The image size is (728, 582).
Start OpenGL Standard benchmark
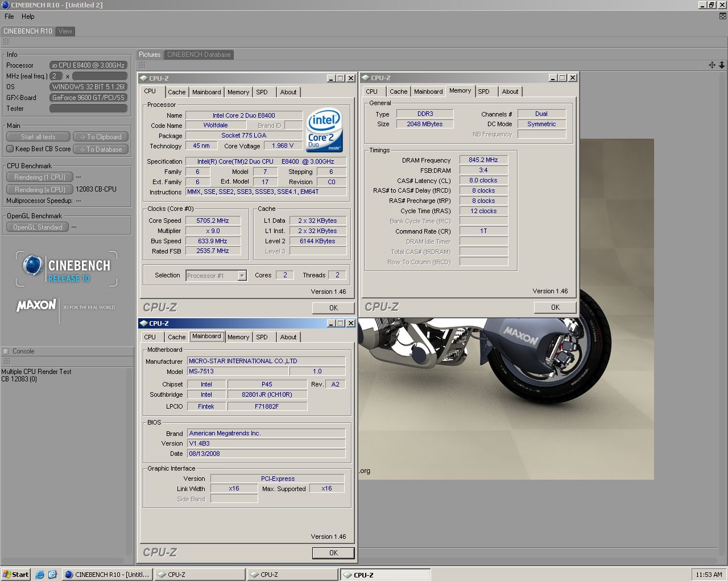click(x=38, y=227)
